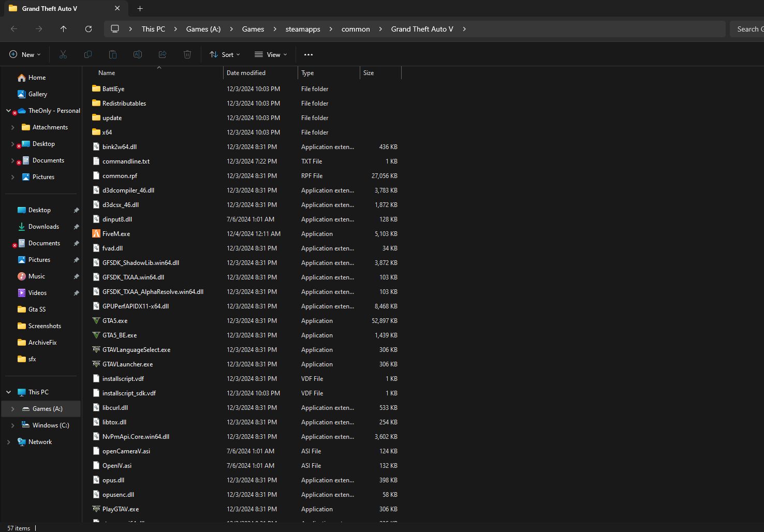The height and width of the screenshot is (532, 764).
Task: Go back with the left arrow
Action: (x=14, y=29)
